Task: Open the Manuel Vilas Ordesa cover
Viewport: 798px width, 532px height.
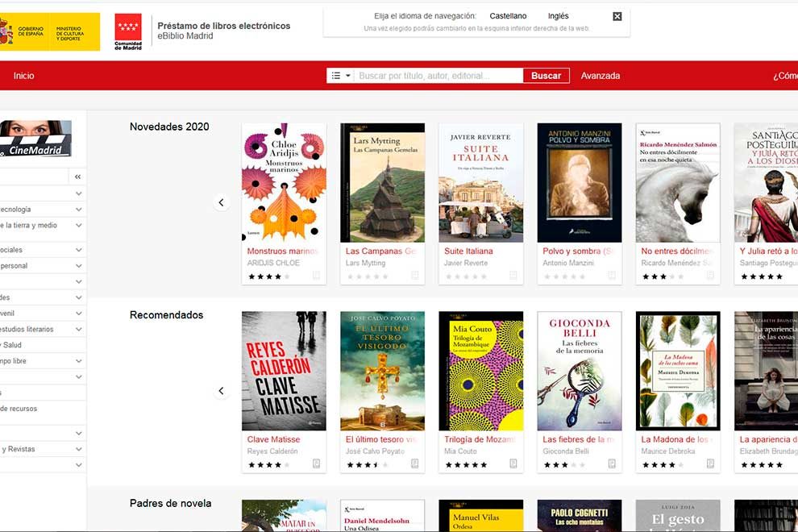Action: click(481, 516)
